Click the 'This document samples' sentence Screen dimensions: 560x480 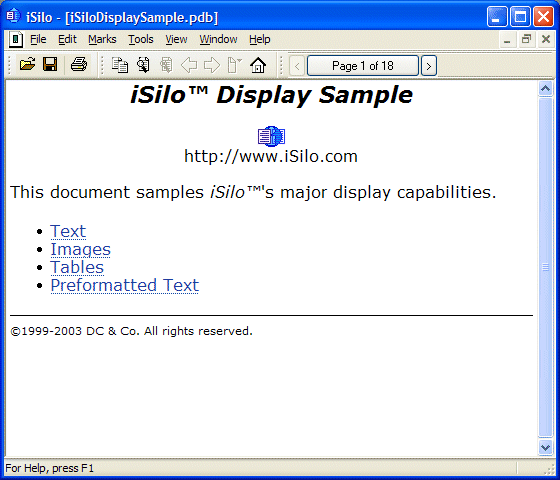(253, 192)
